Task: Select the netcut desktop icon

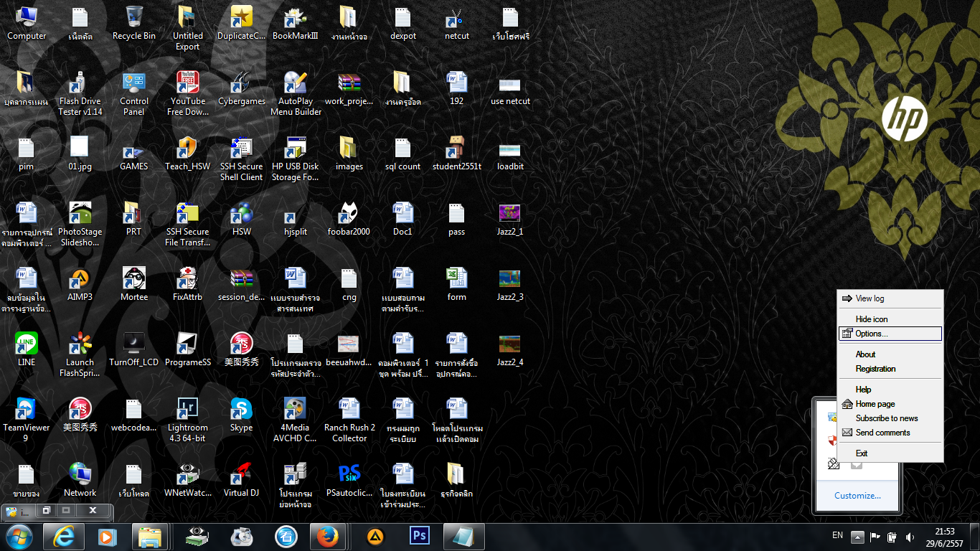Action: 456,23
